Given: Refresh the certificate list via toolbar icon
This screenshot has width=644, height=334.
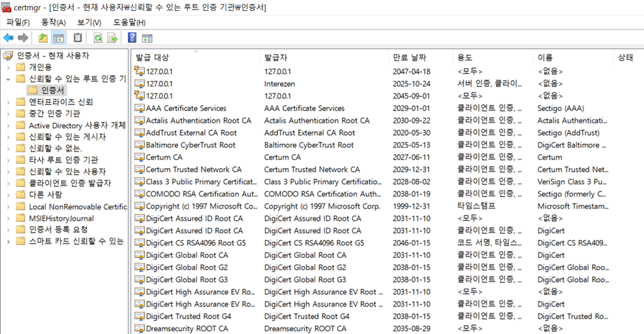Looking at the screenshot, I should click(98, 38).
